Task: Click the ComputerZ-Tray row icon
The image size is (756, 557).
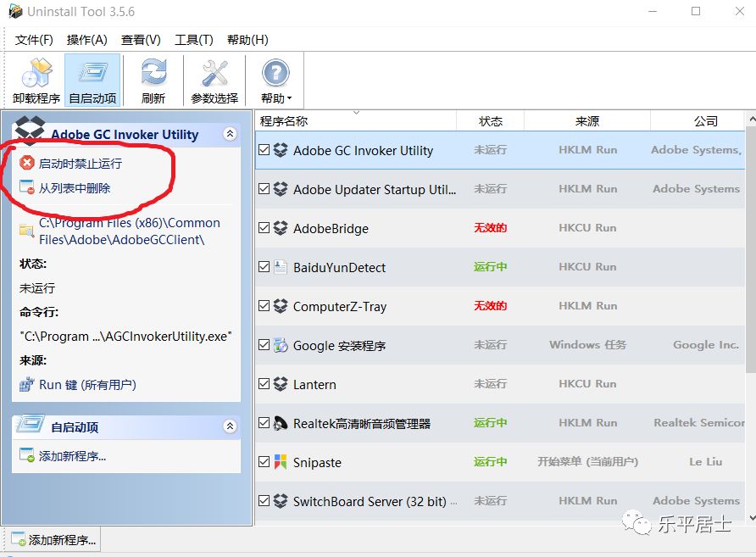Action: pyautogui.click(x=281, y=306)
